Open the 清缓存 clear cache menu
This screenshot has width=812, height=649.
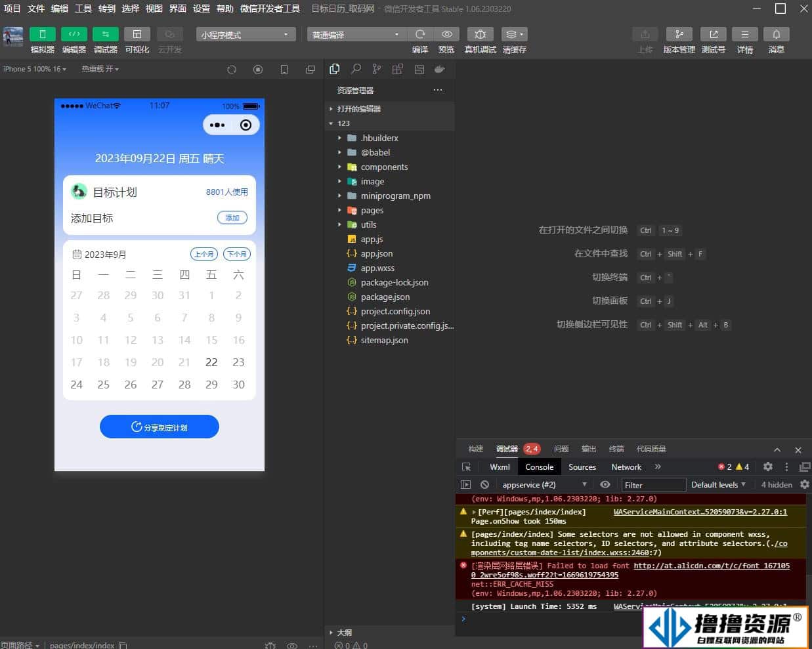[x=514, y=34]
